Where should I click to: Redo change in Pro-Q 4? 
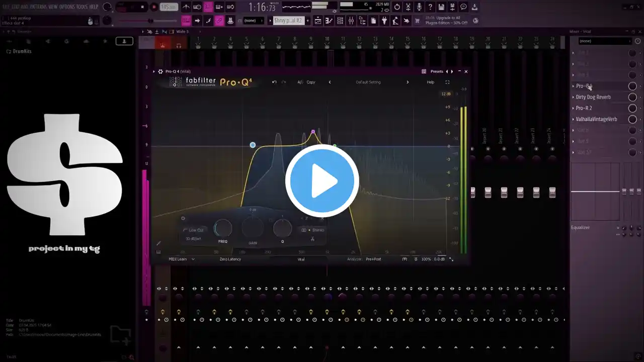[x=284, y=82]
